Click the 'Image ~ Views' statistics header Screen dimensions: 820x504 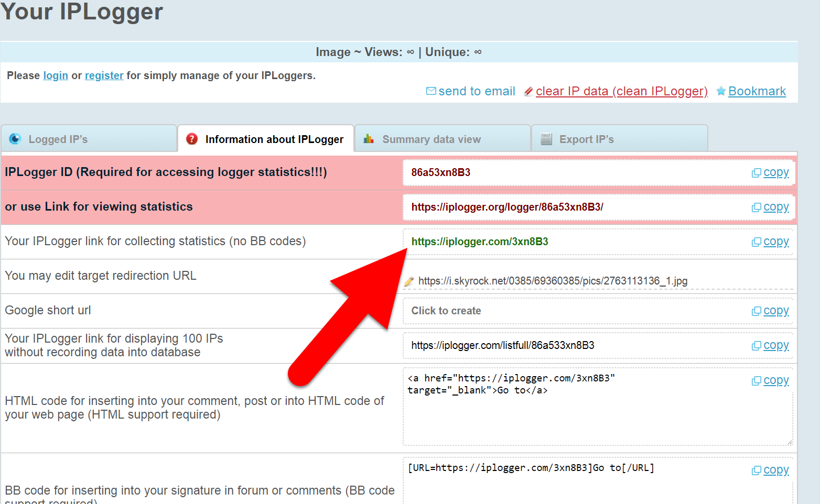point(398,52)
